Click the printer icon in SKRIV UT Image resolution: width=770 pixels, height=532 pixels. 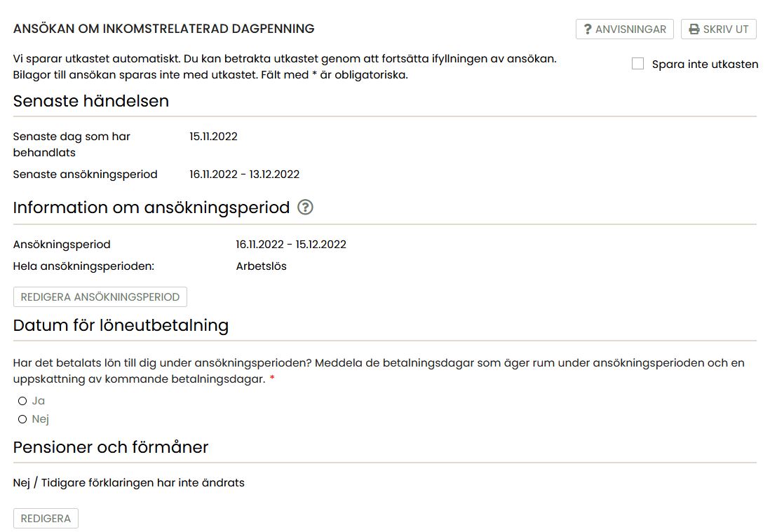tap(694, 29)
